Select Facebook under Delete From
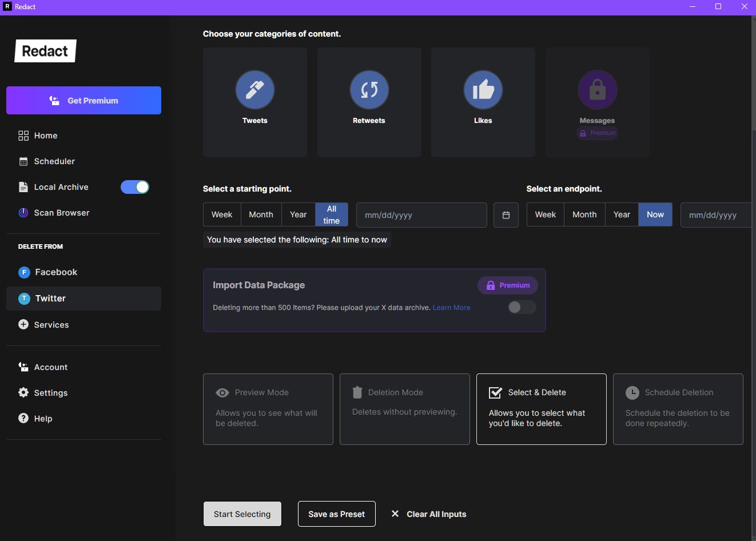The image size is (756, 541). pyautogui.click(x=83, y=272)
